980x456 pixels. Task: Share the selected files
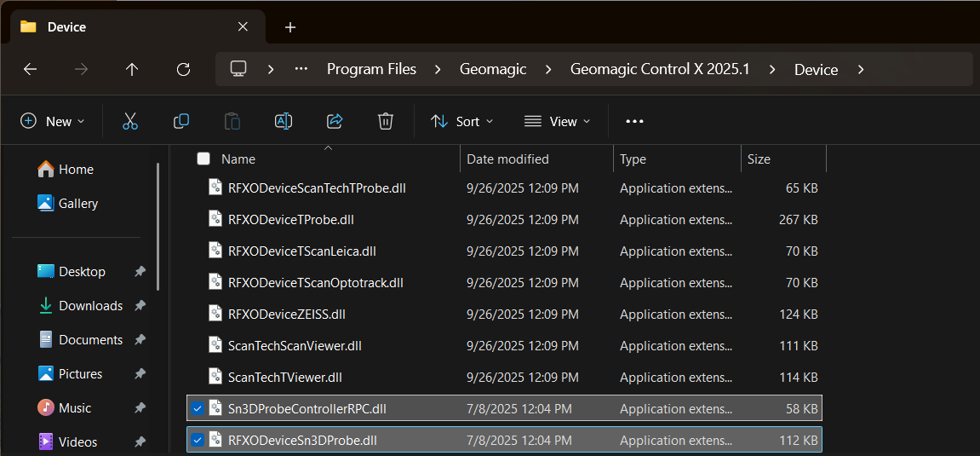[x=335, y=121]
